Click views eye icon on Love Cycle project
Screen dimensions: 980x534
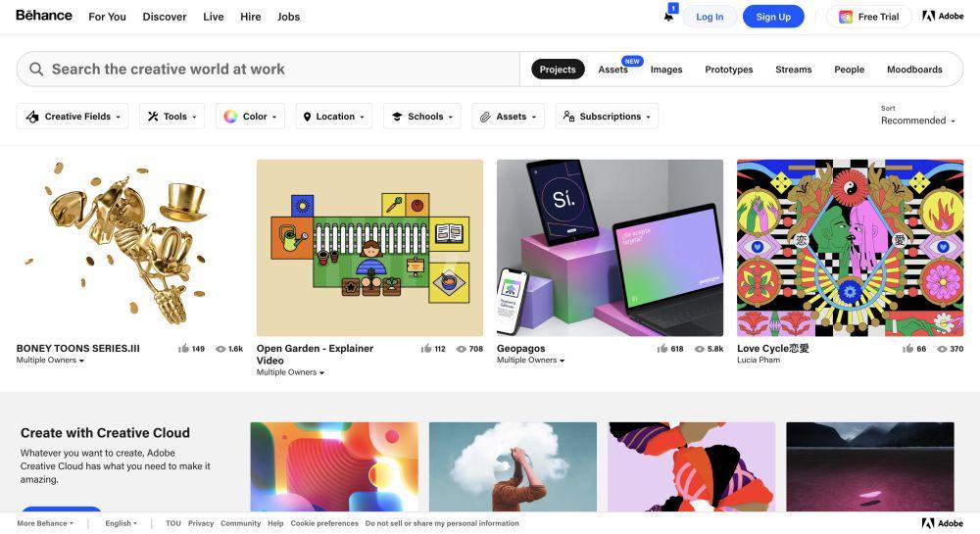(942, 349)
